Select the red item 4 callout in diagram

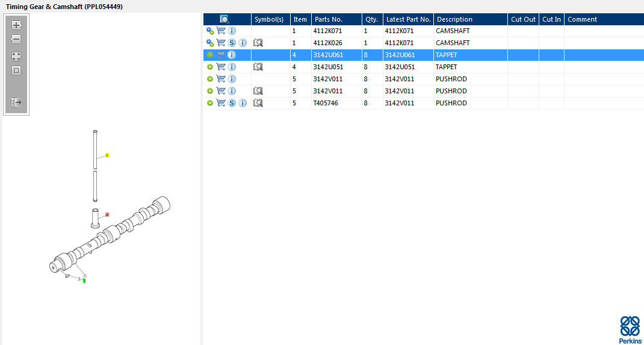pyautogui.click(x=107, y=214)
